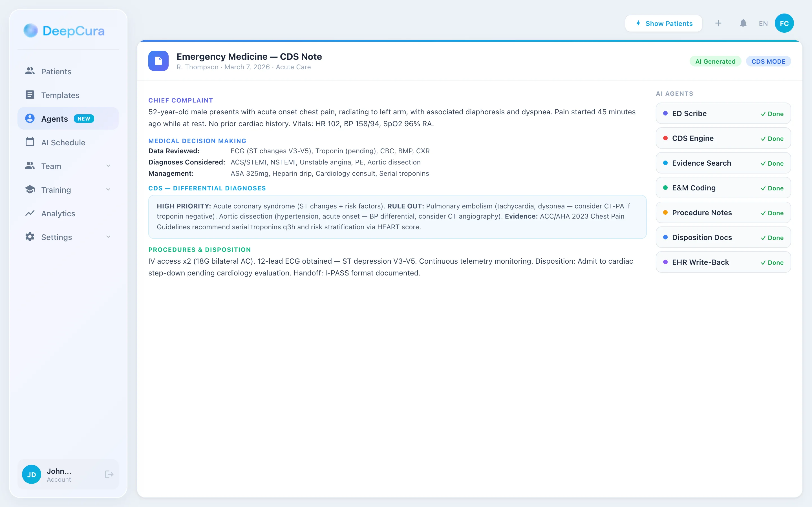Toggle the EHR Write-Back agent dot
This screenshot has height=507, width=812.
point(666,262)
